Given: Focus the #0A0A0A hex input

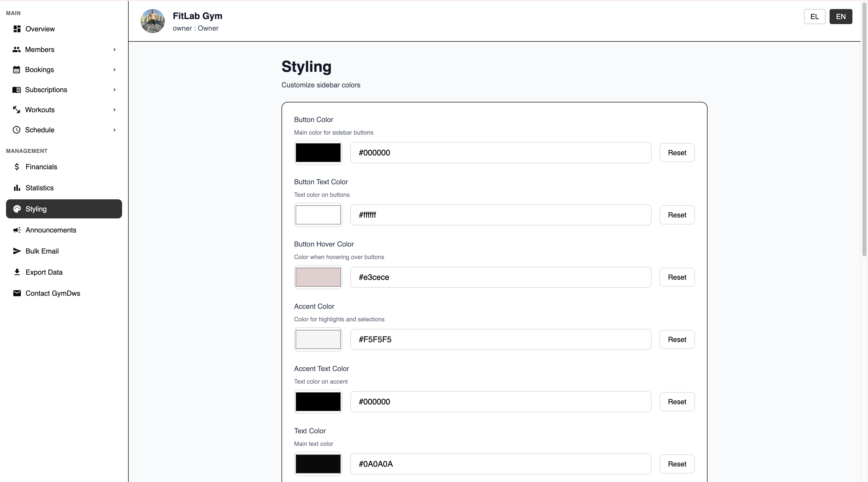Looking at the screenshot, I should click(501, 464).
